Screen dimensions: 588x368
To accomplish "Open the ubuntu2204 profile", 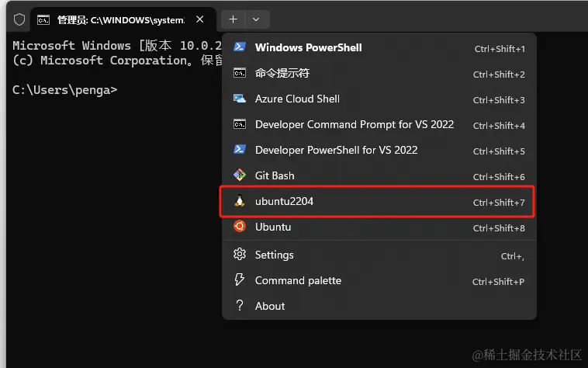I will point(377,201).
